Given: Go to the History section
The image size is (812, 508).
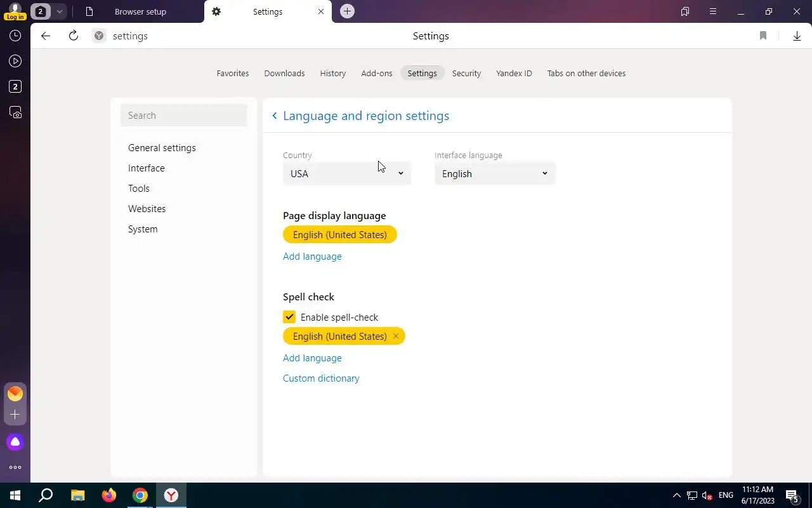Looking at the screenshot, I should [x=333, y=74].
